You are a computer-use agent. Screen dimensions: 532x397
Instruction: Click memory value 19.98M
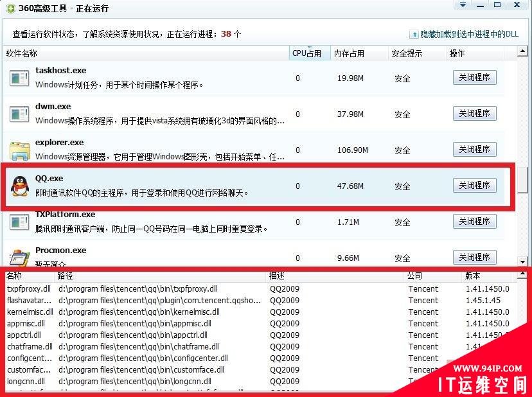[x=350, y=78]
